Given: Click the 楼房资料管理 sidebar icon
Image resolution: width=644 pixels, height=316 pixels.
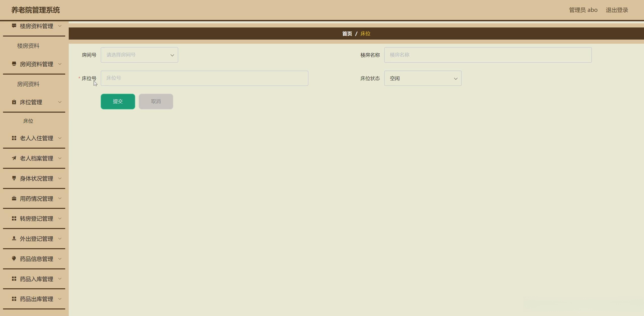Looking at the screenshot, I should (14, 26).
